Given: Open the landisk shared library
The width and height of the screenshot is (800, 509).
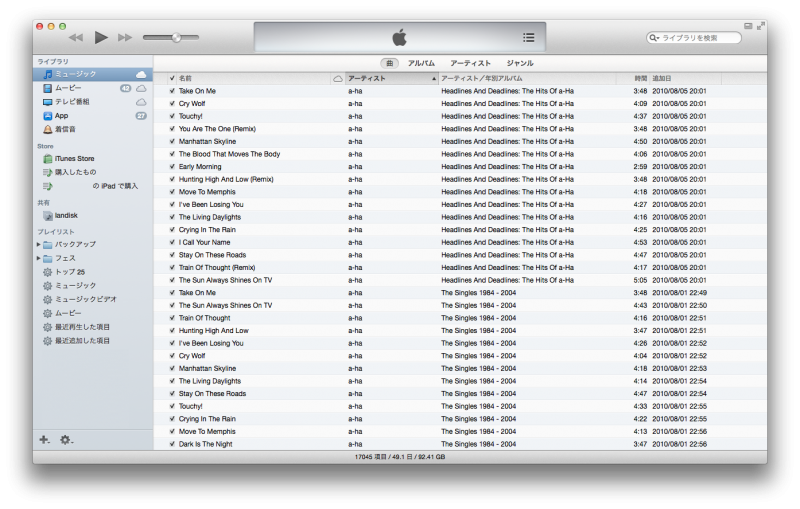Looking at the screenshot, I should [66, 216].
